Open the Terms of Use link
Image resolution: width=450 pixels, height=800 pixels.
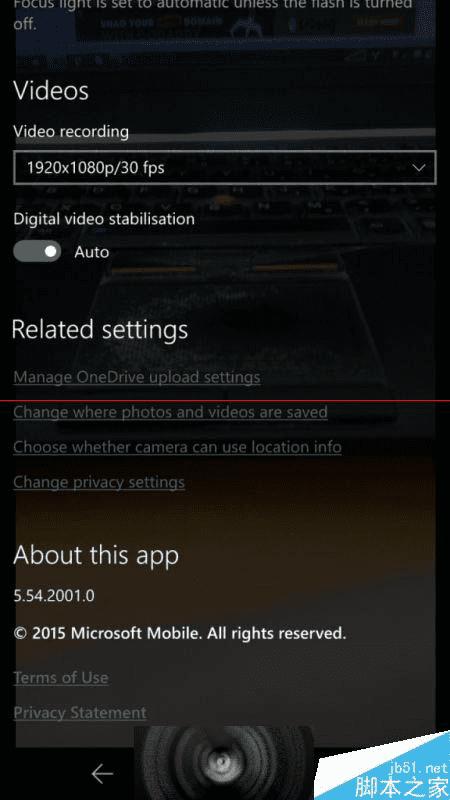tap(61, 678)
